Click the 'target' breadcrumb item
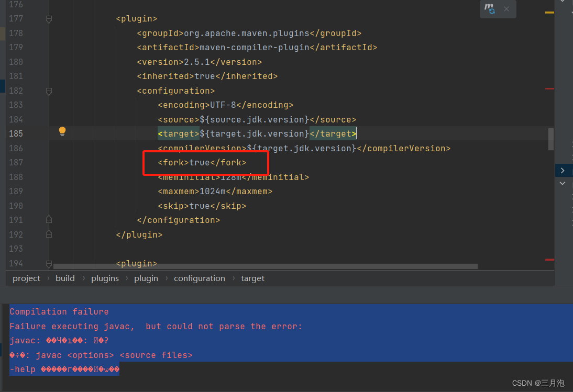Image resolution: width=573 pixels, height=392 pixels. 252,278
